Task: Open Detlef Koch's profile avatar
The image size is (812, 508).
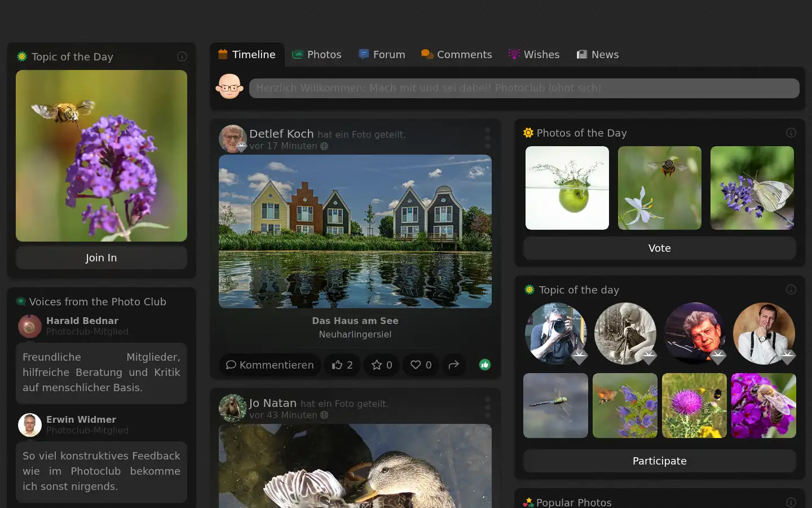Action: (x=233, y=139)
